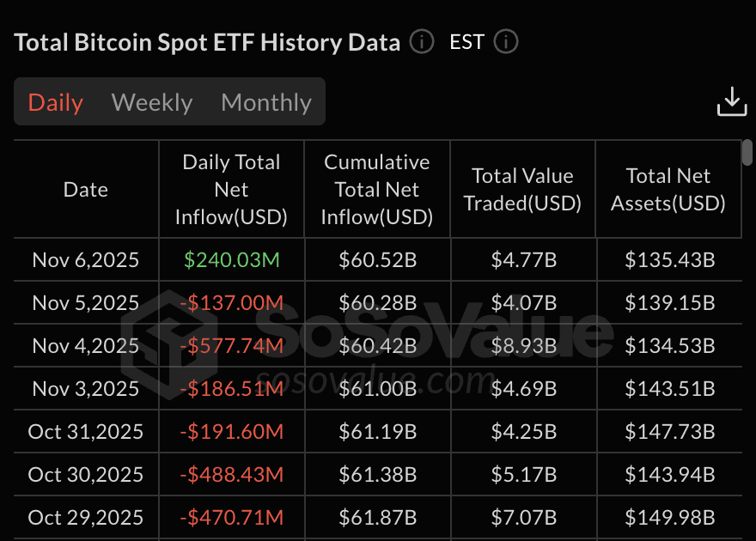
Task: Select the Oct 31, 2025 row date
Action: [86, 432]
